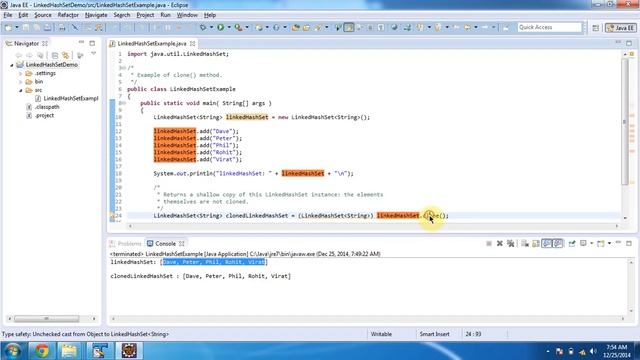
Task: Collapse the src folder
Action: (20, 90)
